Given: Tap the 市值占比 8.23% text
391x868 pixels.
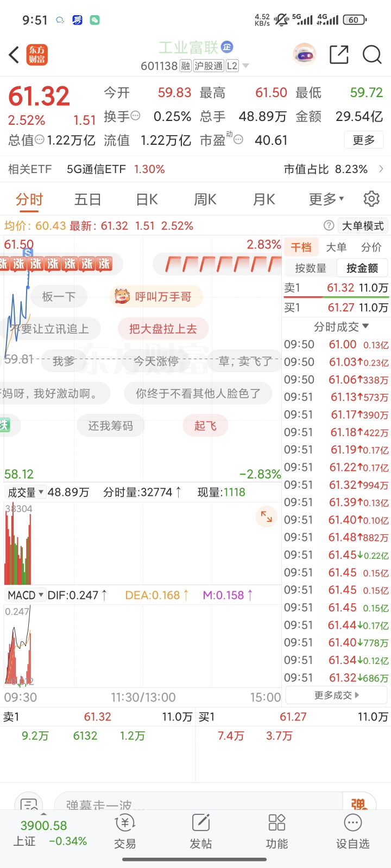Looking at the screenshot, I should click(x=326, y=169).
